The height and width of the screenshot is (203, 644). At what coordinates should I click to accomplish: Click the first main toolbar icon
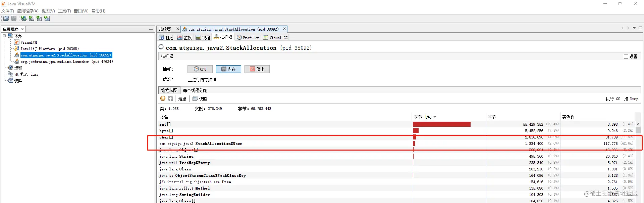click(6, 18)
